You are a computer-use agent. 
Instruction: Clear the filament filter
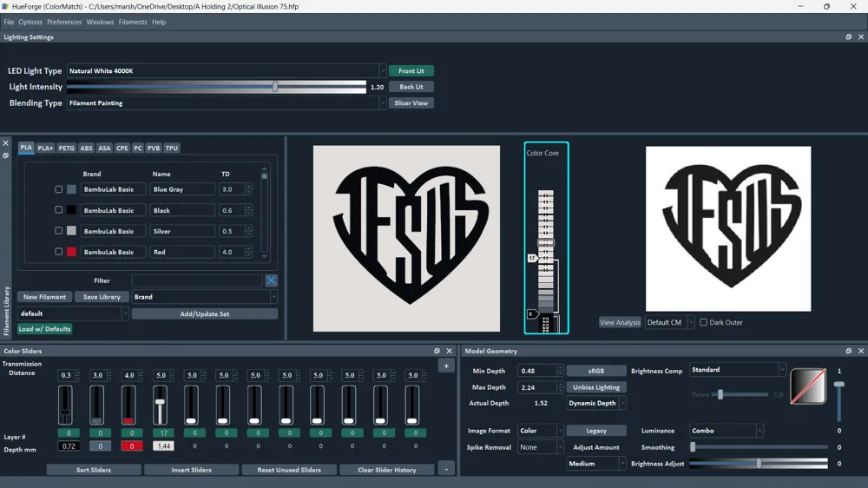tap(271, 280)
